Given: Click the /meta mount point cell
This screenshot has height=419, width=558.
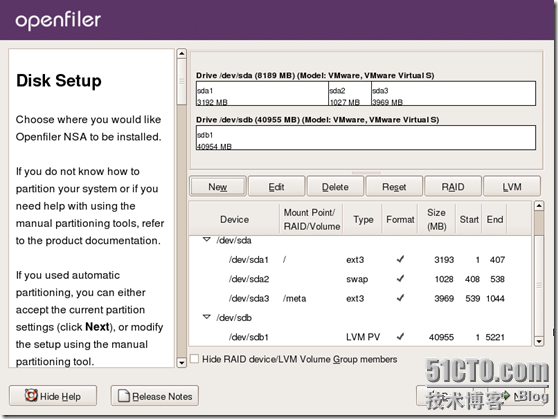Looking at the screenshot, I should point(294,298).
